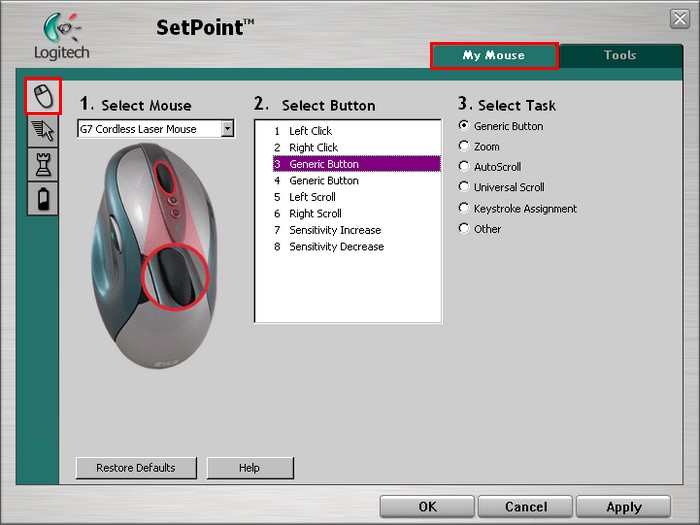Viewport: 700px width, 525px height.
Task: Open the mouse button settings sidebar icon
Action: point(43,96)
